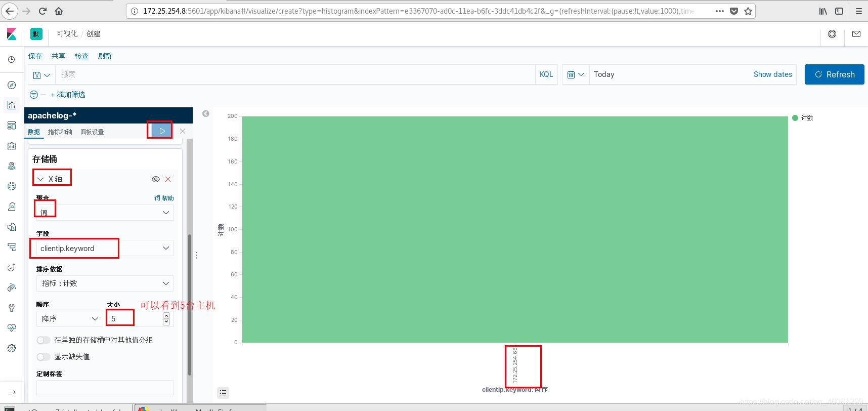Open Stack Monitoring heartbeat icon
Image resolution: width=868 pixels, height=411 pixels.
point(12,328)
